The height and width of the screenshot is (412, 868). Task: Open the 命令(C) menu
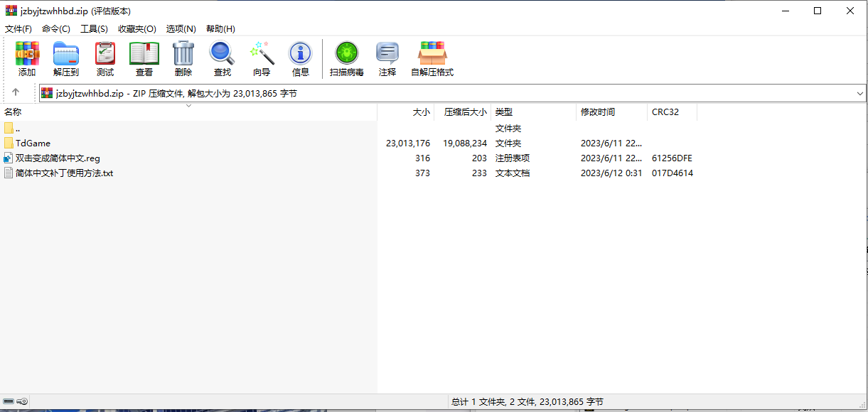point(56,28)
